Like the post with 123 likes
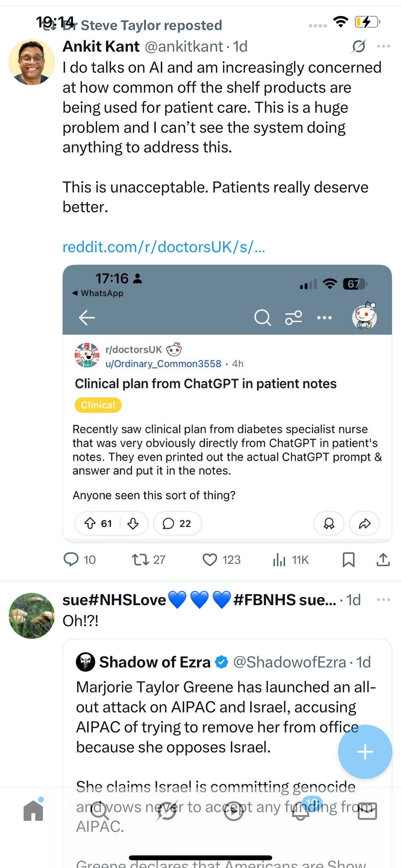Screen dimensions: 401x868 (210, 560)
